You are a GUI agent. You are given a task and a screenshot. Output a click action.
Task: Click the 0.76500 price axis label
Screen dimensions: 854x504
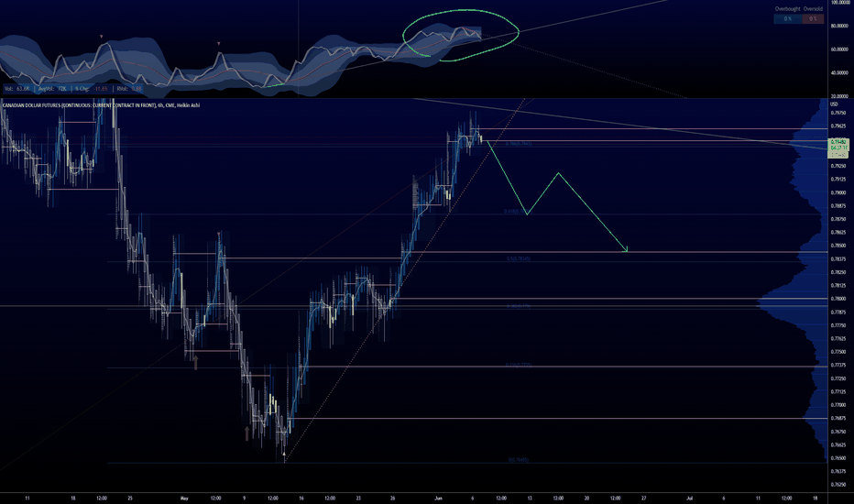pyautogui.click(x=838, y=458)
